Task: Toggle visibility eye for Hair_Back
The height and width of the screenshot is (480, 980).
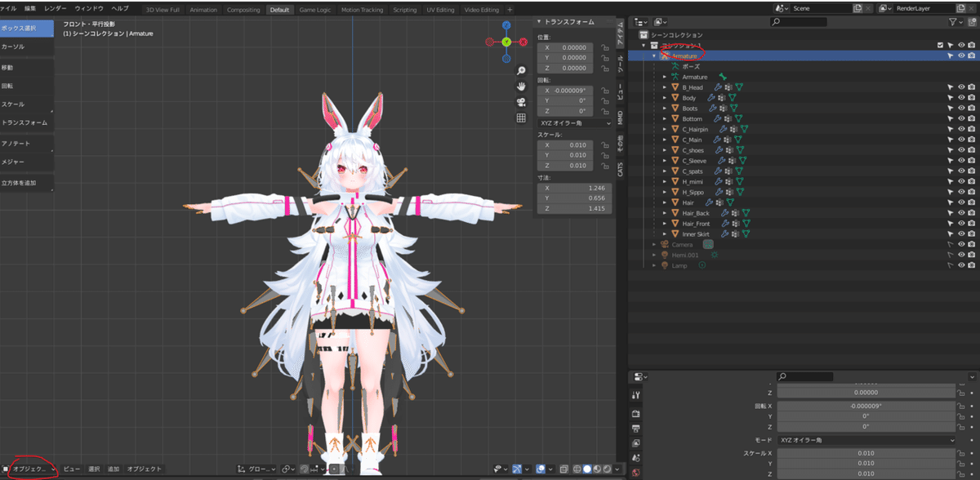Action: (x=961, y=213)
